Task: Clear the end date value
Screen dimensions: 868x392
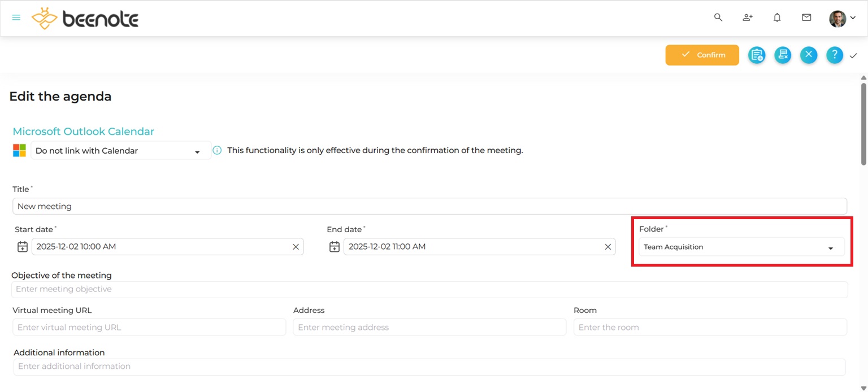Action: pos(608,247)
